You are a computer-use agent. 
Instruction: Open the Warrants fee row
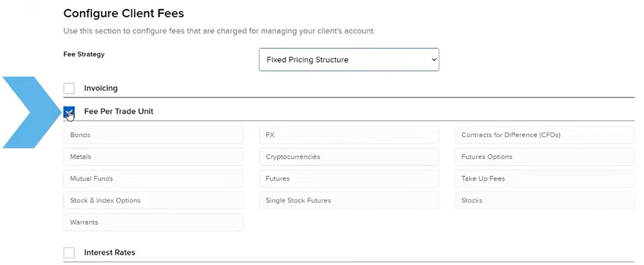(153, 222)
